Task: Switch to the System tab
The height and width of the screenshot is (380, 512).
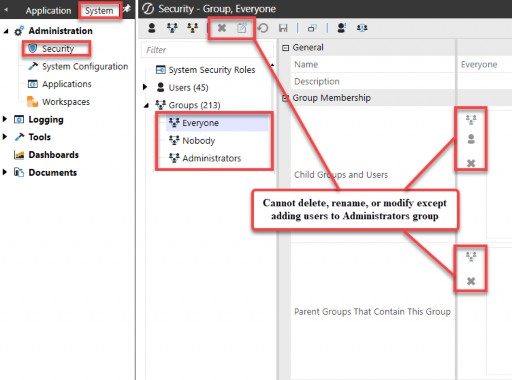Action: tap(99, 11)
